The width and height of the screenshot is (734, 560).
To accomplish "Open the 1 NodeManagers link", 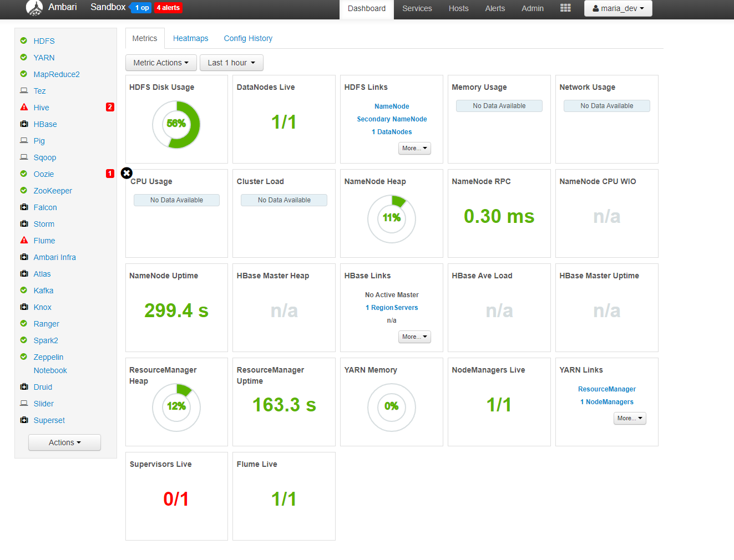I will click(607, 402).
